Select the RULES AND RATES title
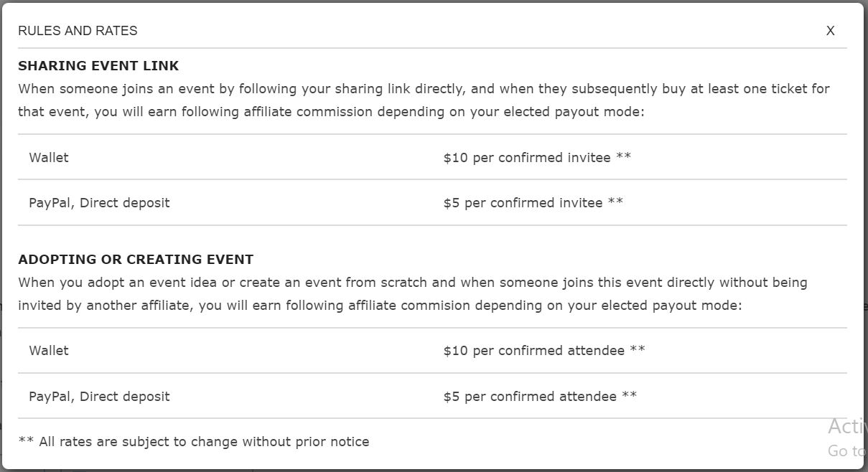 pos(78,31)
